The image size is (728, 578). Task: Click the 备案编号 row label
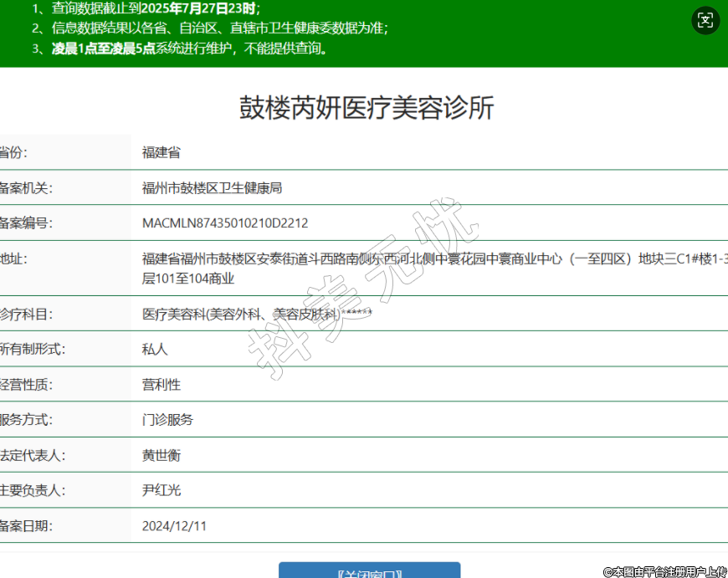coord(25,223)
